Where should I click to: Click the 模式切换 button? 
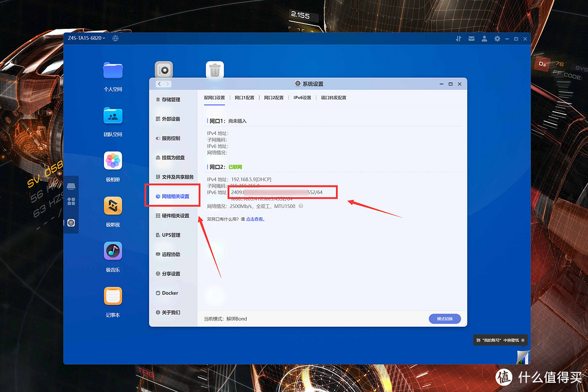(444, 318)
